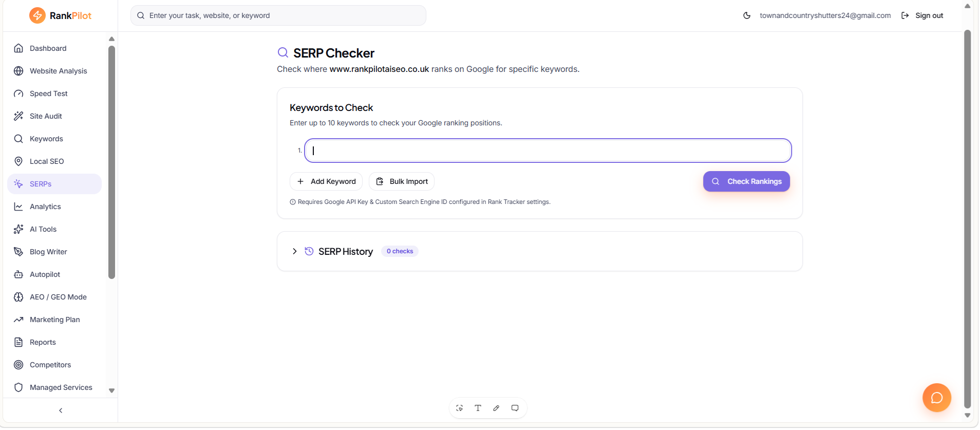Viewport: 980px width, 430px height.
Task: Click the SERP Checker heading search icon
Action: 282,52
